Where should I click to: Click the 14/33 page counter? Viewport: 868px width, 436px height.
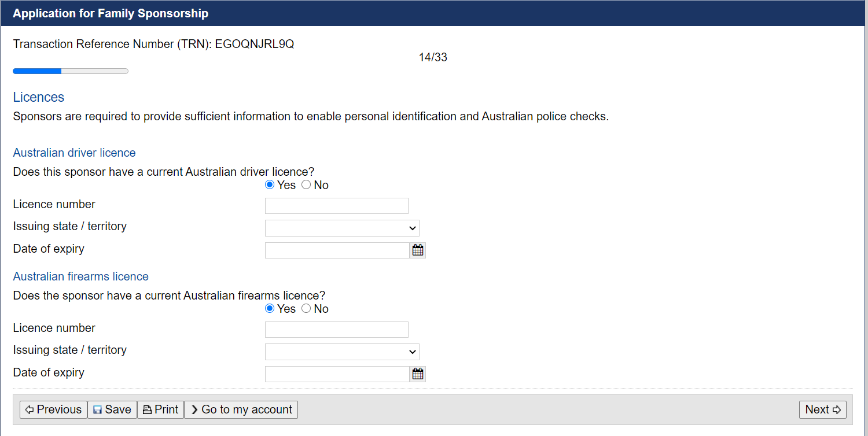click(433, 57)
